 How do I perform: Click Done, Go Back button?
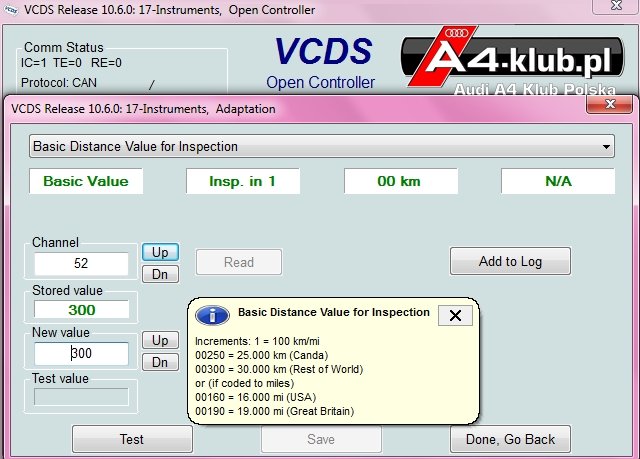coord(510,439)
